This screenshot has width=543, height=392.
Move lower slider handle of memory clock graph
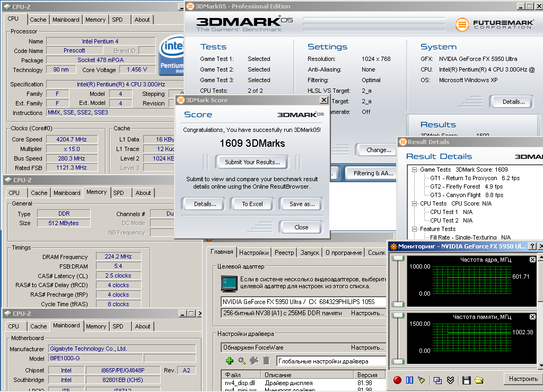(398, 362)
